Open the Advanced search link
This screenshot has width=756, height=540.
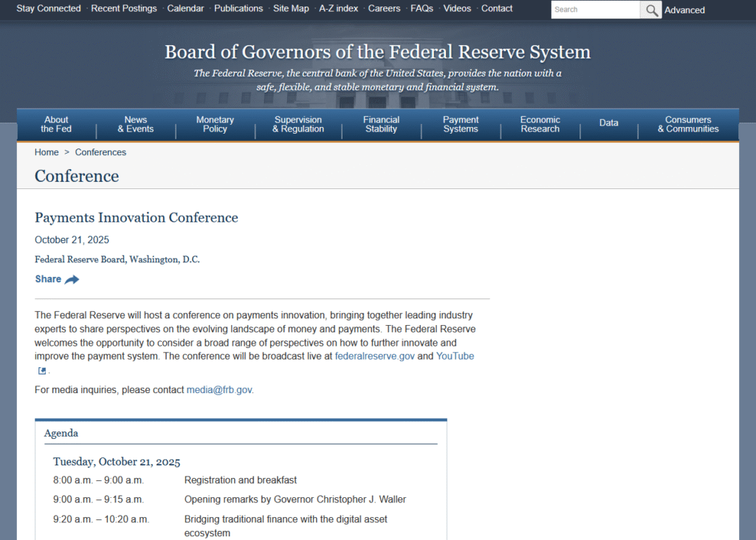click(684, 10)
